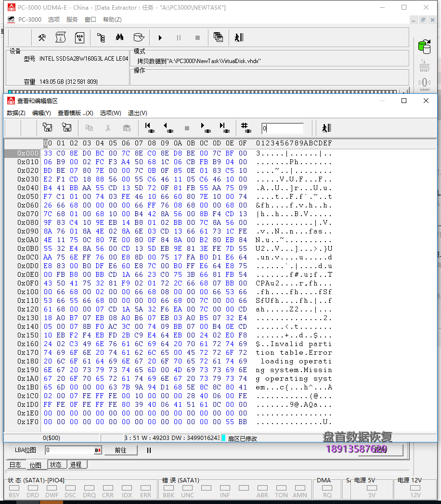
Task: Jump to the first sector icon
Action: pos(150,128)
